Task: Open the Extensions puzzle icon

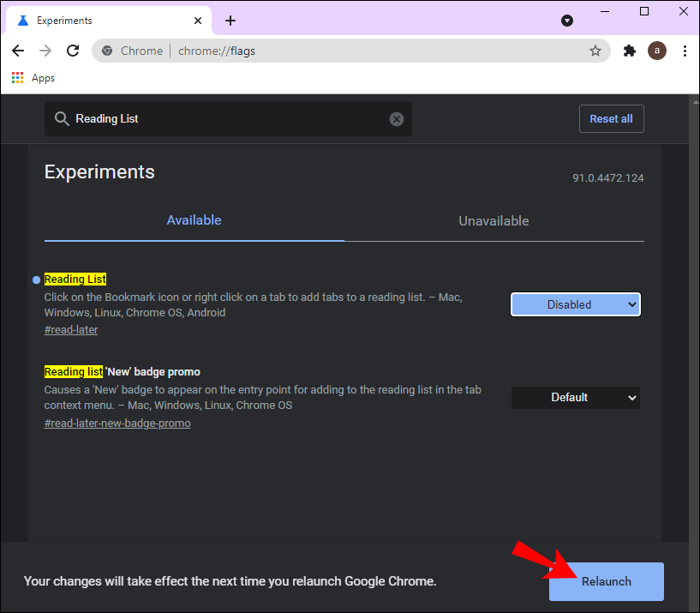Action: [630, 51]
